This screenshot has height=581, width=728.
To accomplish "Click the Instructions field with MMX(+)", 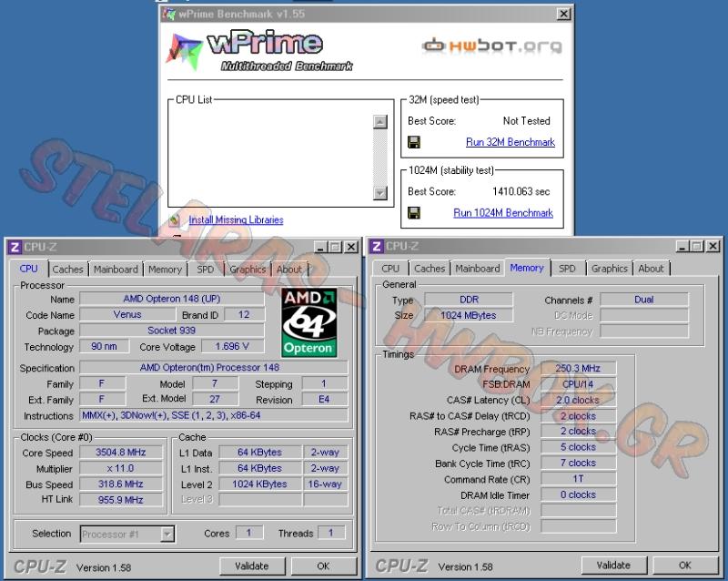I will point(214,415).
